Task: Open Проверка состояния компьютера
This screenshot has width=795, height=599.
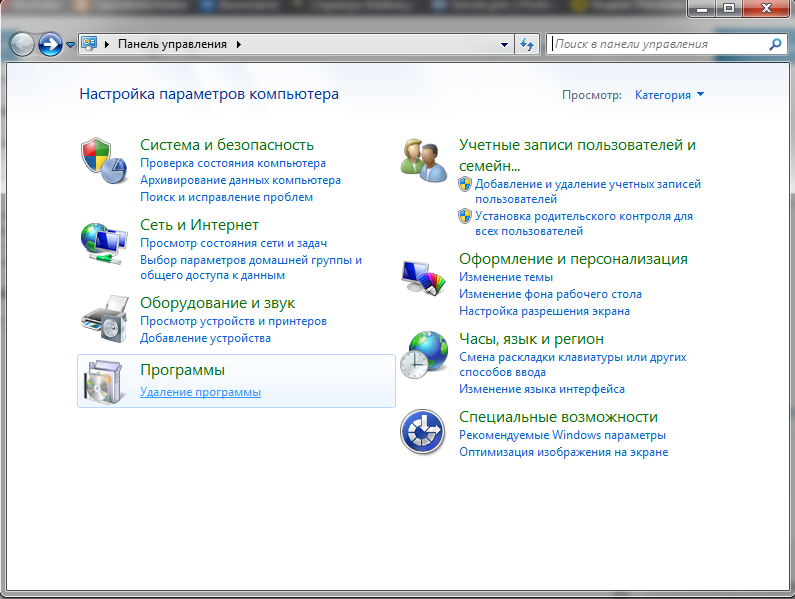Action: [233, 163]
